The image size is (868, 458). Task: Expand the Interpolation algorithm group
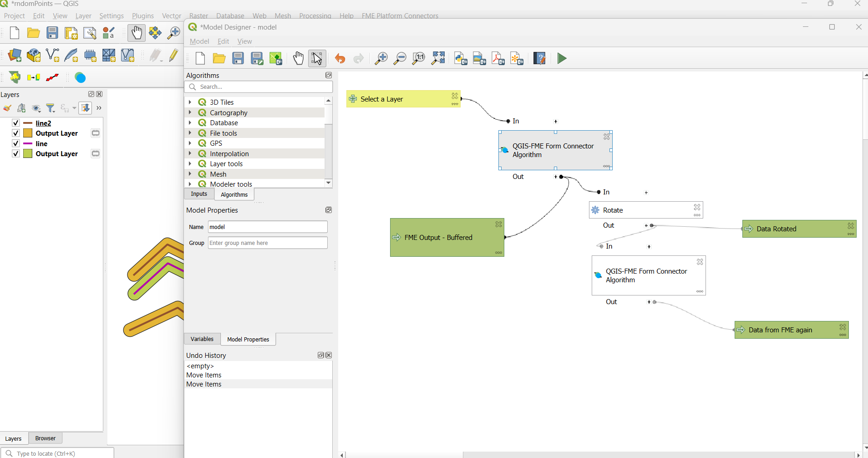190,153
